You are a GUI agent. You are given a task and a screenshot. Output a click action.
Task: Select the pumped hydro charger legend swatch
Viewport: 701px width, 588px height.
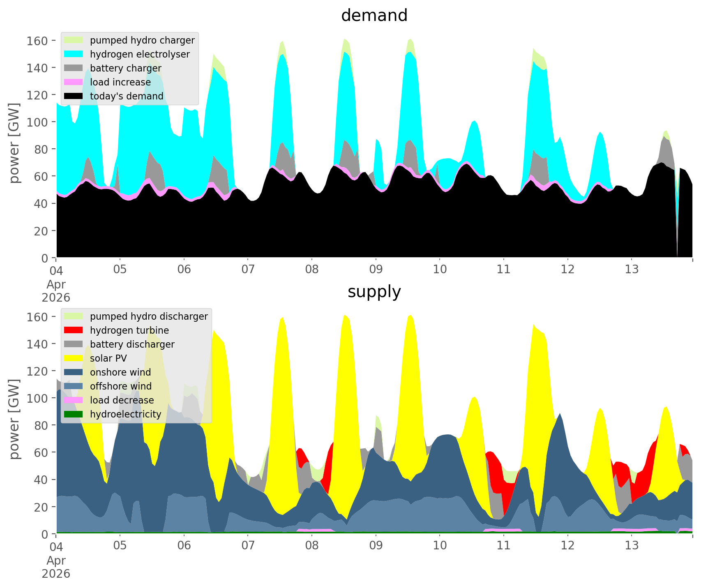[74, 40]
